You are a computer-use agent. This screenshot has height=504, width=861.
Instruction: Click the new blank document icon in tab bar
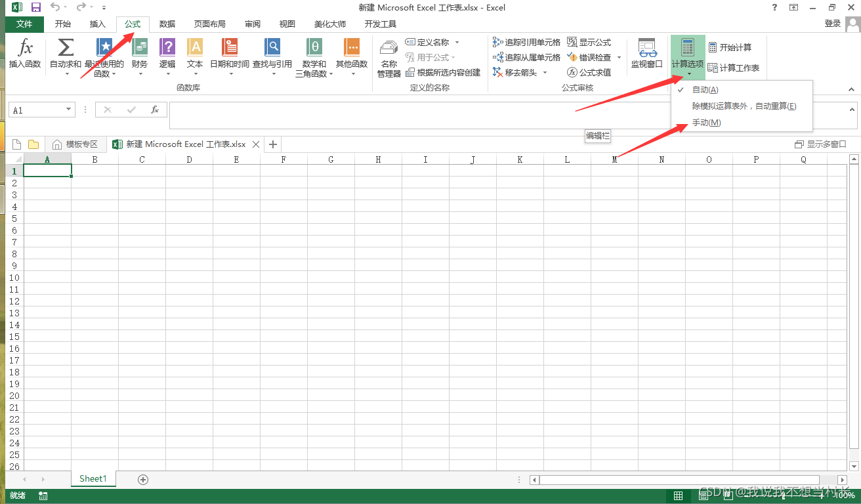pyautogui.click(x=17, y=144)
